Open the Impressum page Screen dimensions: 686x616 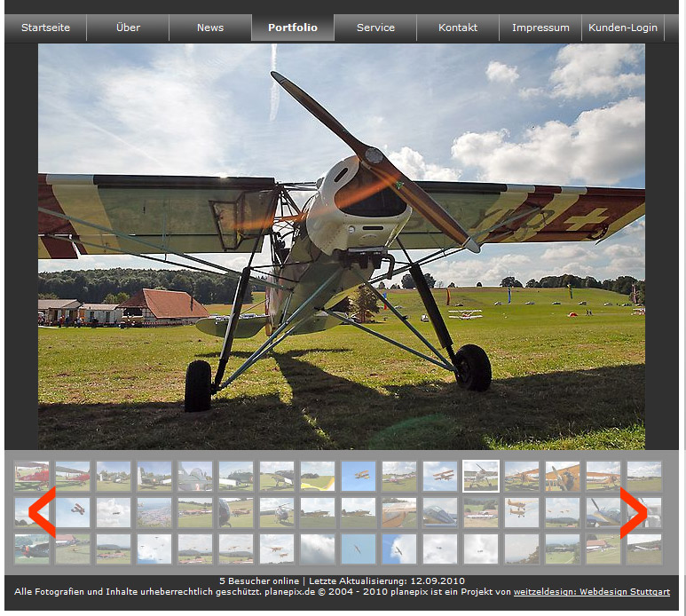540,28
